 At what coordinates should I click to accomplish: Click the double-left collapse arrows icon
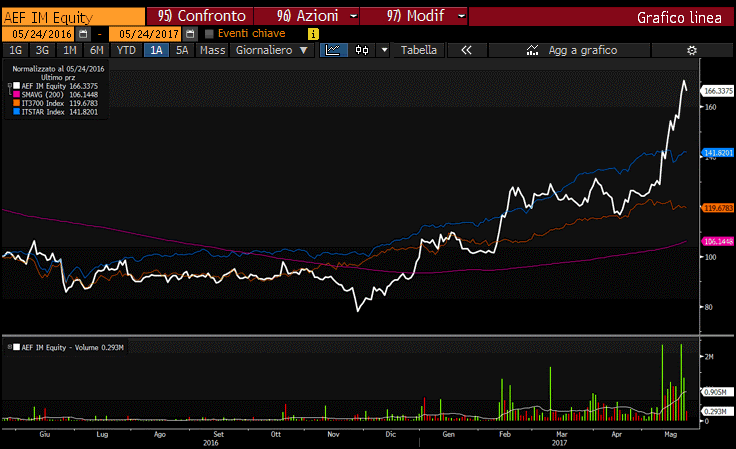click(465, 50)
